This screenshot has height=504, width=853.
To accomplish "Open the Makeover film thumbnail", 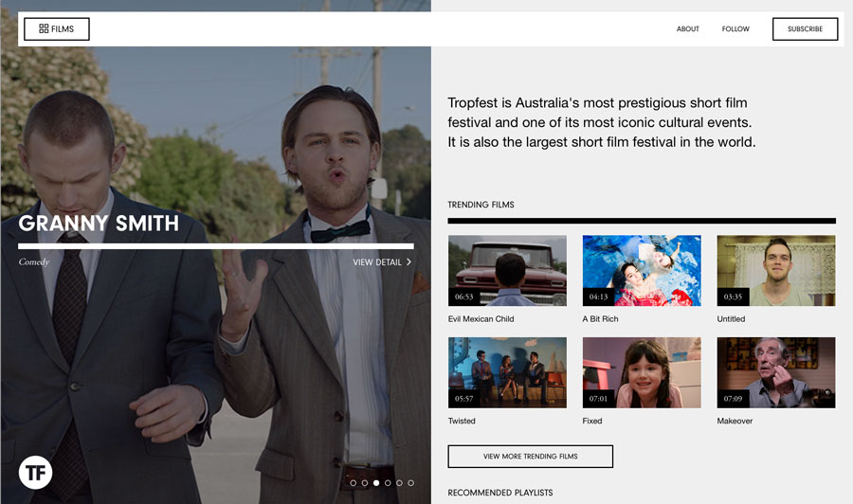I will point(776,372).
